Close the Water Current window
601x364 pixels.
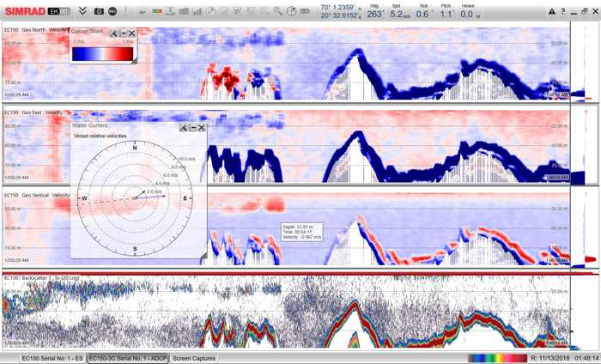[202, 128]
